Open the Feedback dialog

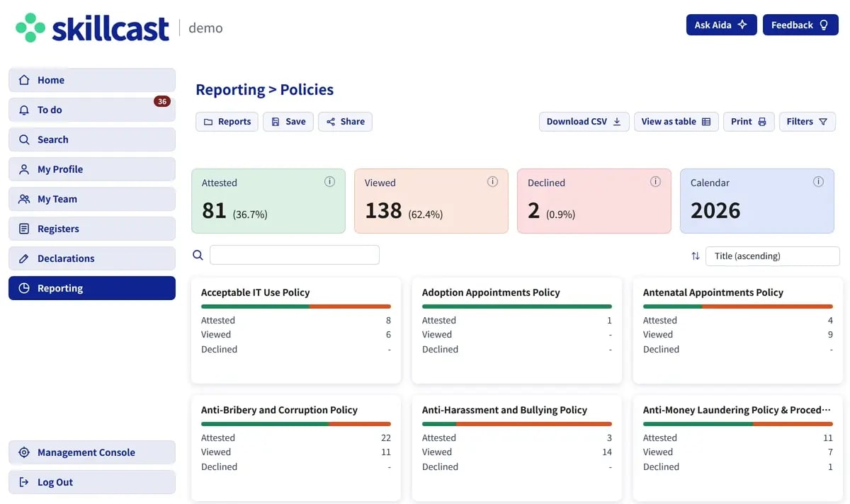pyautogui.click(x=800, y=25)
